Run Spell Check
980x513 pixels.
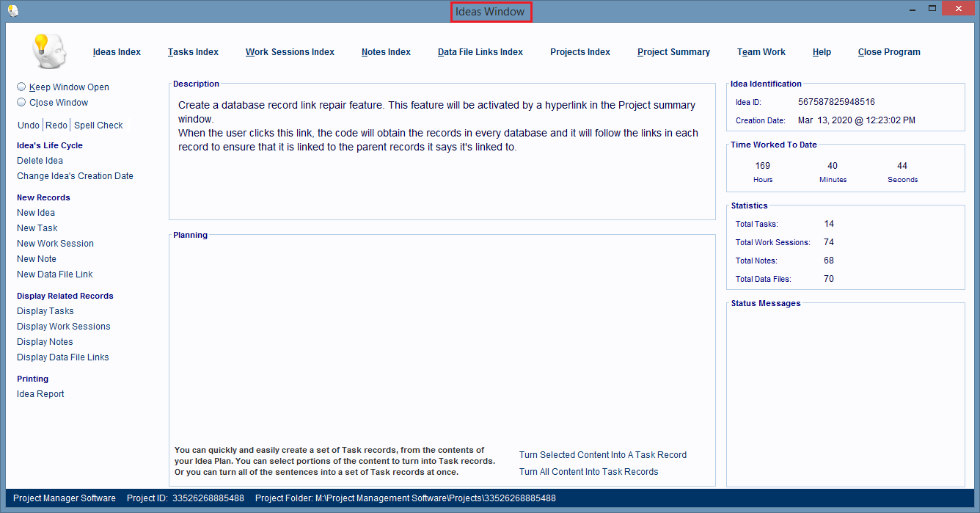[98, 125]
